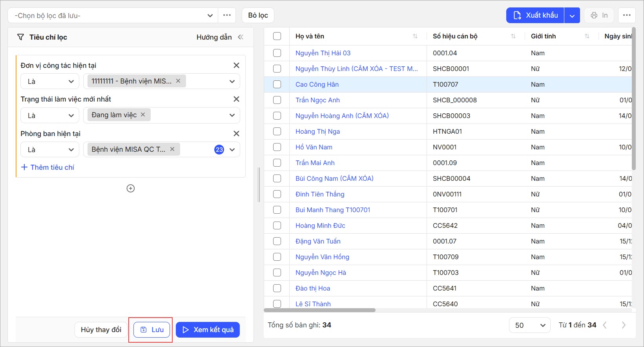The height and width of the screenshot is (347, 644).
Task: Sort by 'Số hiệu cán bộ' column
Action: (x=513, y=36)
